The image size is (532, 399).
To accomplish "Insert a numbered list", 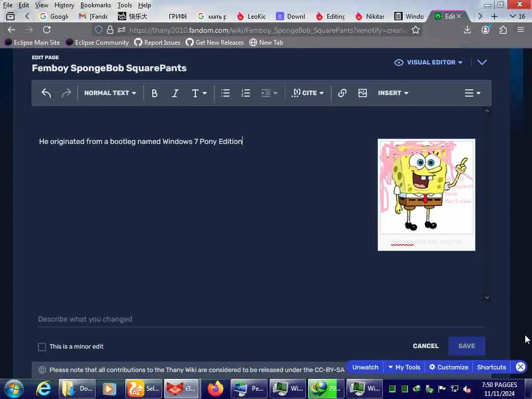I will (246, 93).
